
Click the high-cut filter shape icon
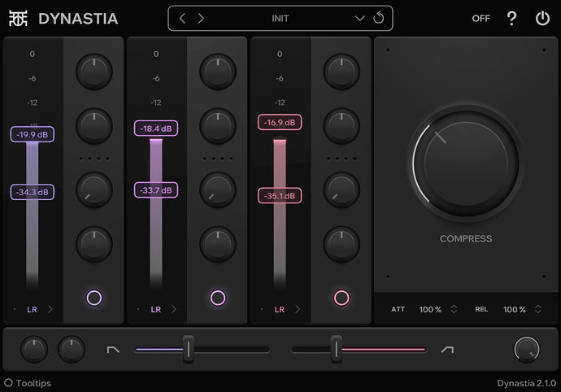click(x=447, y=350)
